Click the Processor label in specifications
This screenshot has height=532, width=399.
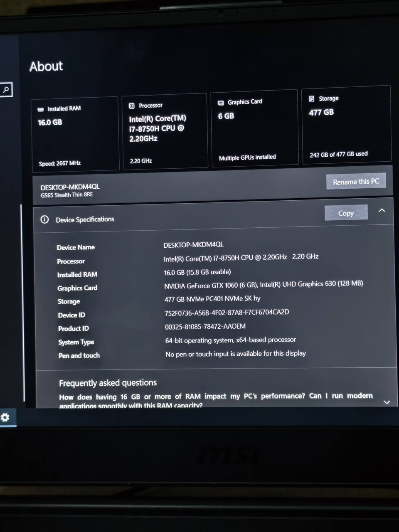pos(71,261)
